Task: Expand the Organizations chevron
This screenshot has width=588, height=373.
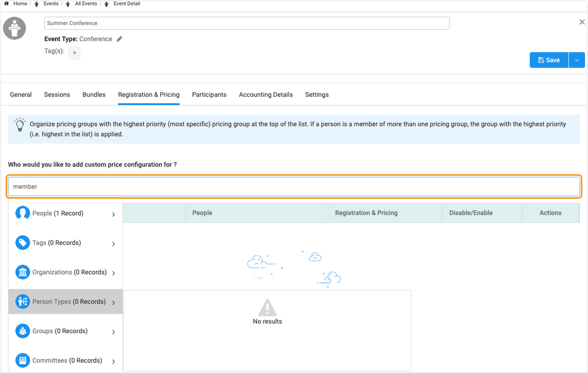Action: click(114, 273)
